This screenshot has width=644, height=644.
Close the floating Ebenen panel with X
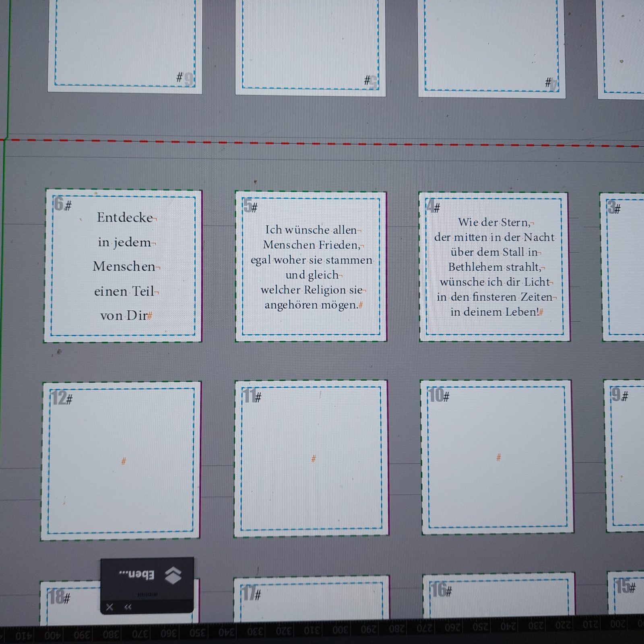[x=109, y=607]
